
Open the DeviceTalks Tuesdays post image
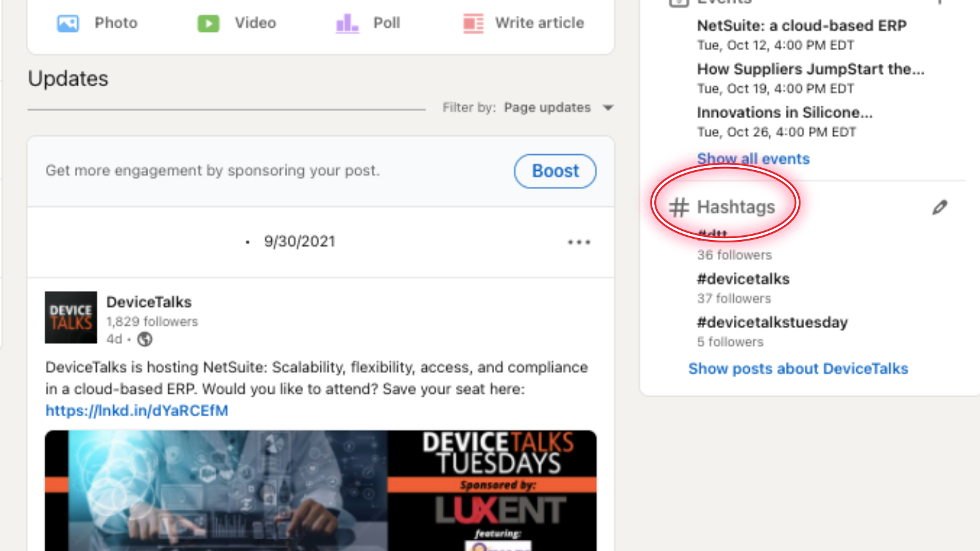tap(320, 490)
